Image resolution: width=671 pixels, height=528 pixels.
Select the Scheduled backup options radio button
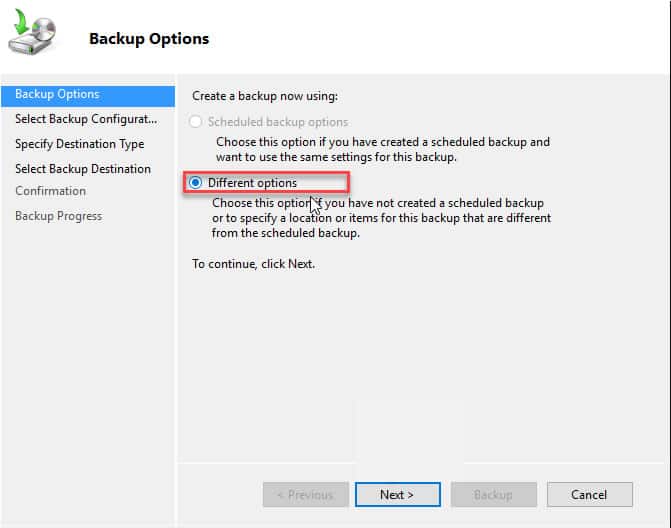click(x=196, y=122)
